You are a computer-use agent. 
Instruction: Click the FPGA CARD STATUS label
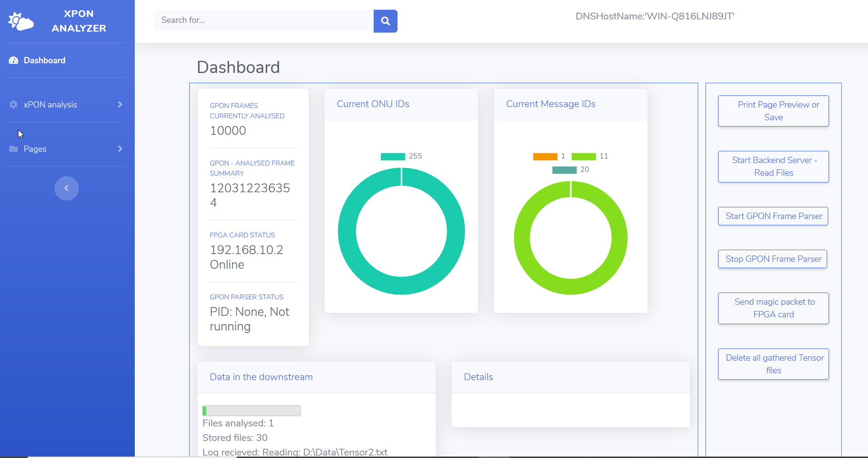click(242, 235)
